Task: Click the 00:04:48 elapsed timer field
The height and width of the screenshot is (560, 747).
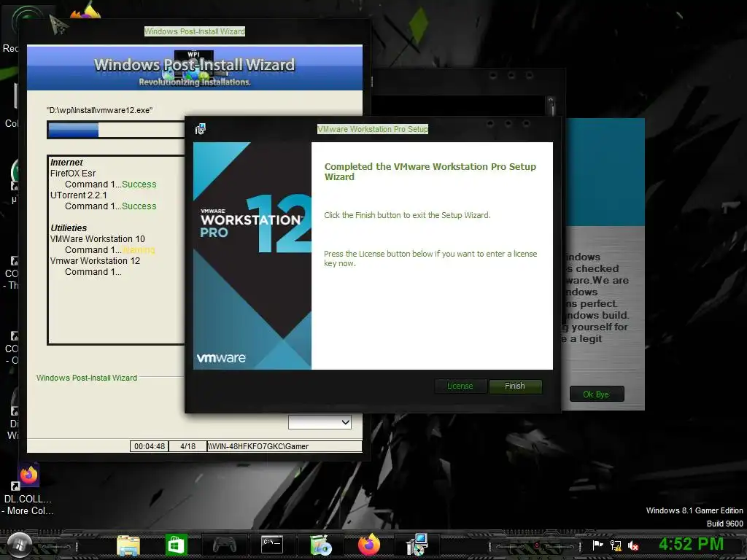Action: click(149, 446)
